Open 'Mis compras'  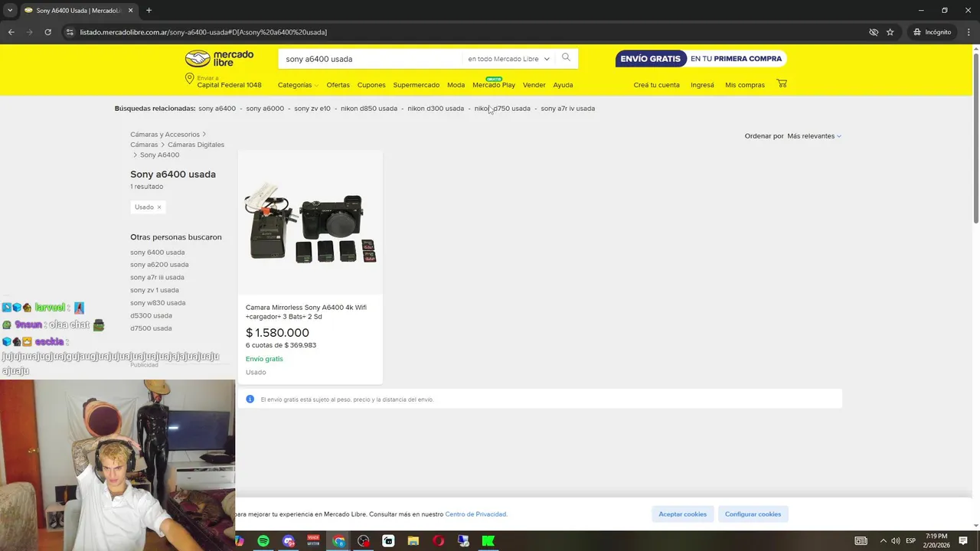click(x=745, y=85)
